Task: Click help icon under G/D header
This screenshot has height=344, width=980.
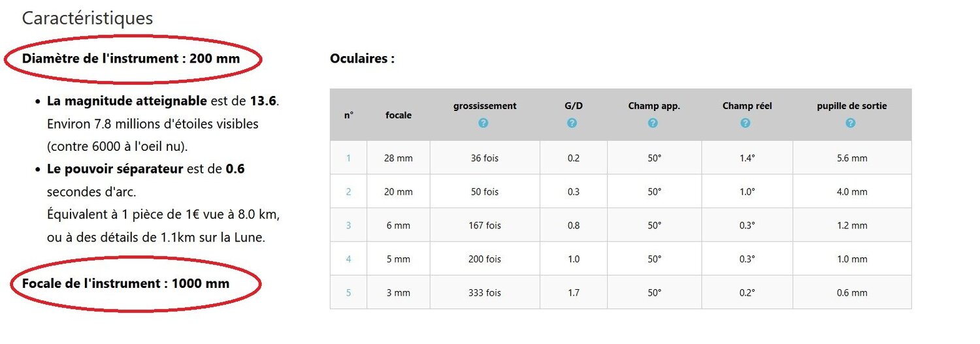Action: click(572, 123)
